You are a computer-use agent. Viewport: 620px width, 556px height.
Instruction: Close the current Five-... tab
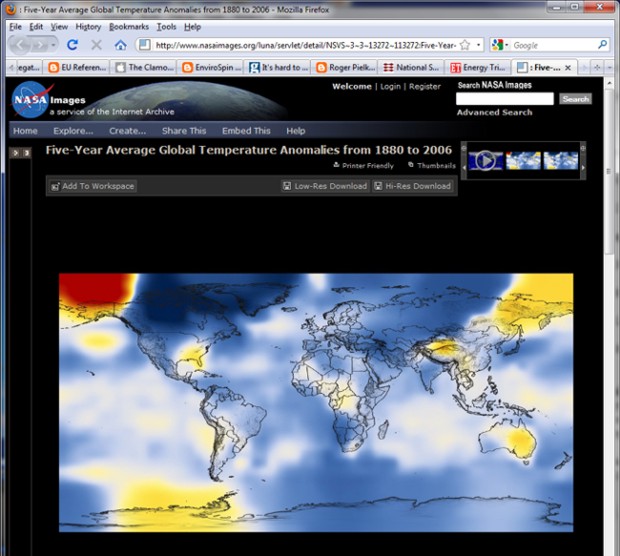(568, 68)
